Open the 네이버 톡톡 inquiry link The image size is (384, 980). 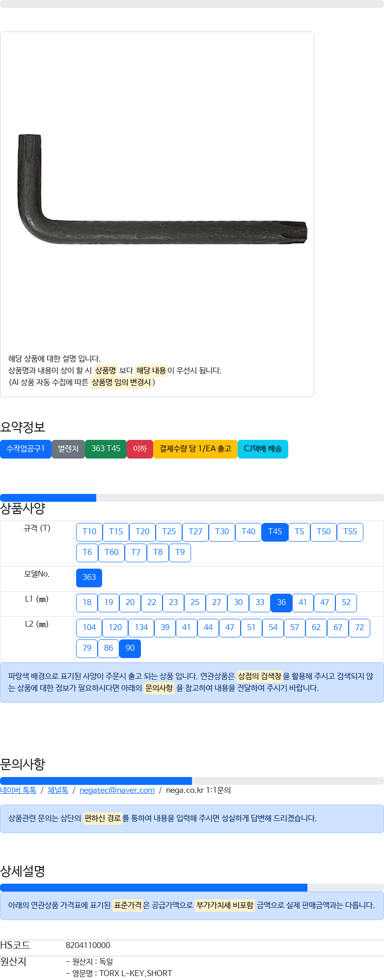point(18,790)
